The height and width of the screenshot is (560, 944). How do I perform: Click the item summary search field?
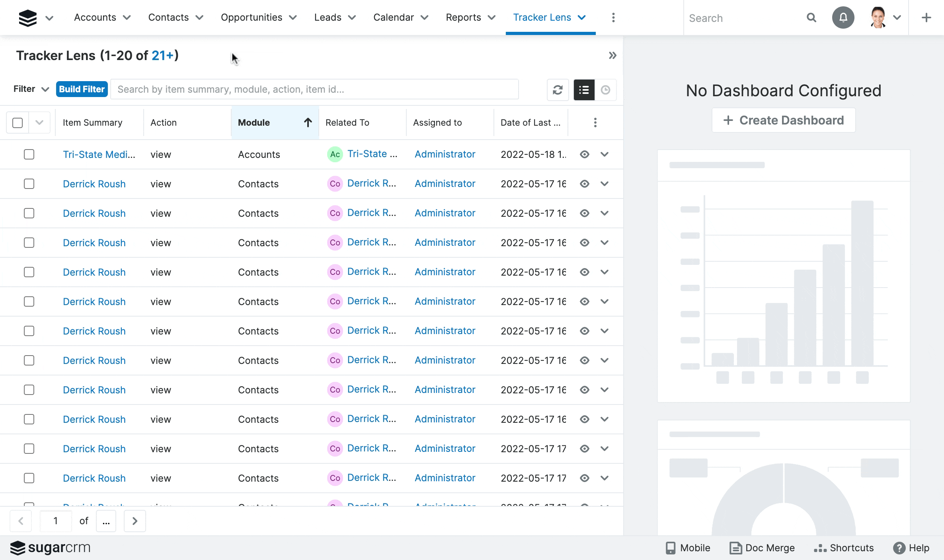(314, 89)
